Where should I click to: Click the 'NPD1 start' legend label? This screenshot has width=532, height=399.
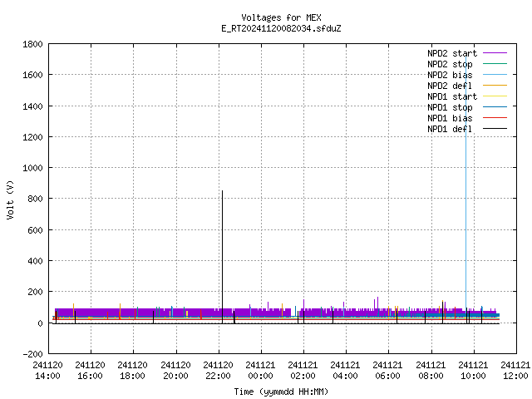[x=452, y=96]
